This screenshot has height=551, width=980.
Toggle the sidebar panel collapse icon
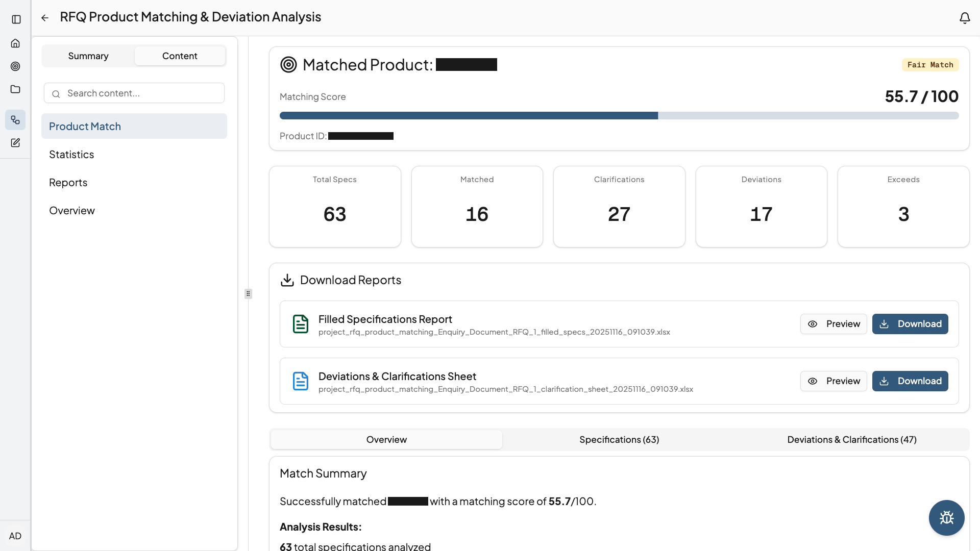pos(15,19)
